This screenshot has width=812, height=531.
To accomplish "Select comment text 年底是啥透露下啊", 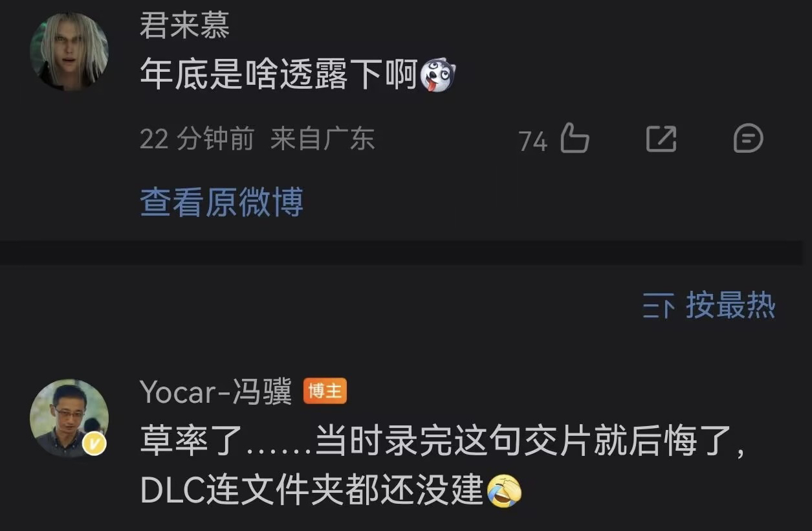I will (x=279, y=76).
